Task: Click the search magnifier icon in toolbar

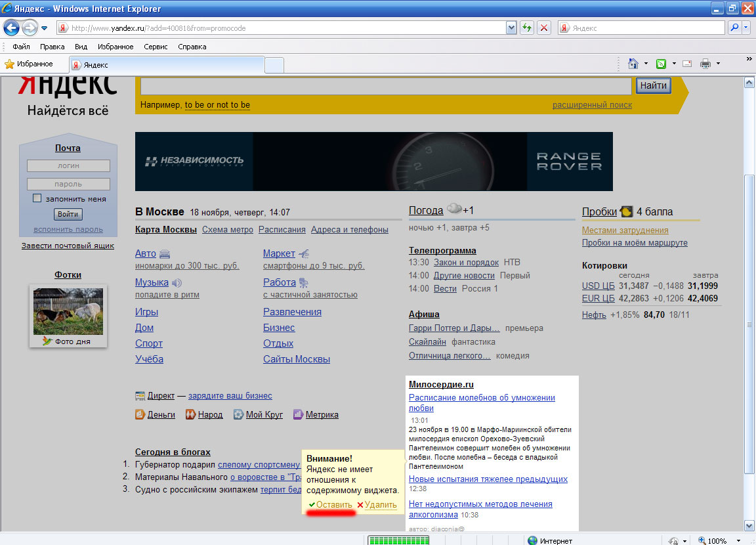Action: pos(734,28)
